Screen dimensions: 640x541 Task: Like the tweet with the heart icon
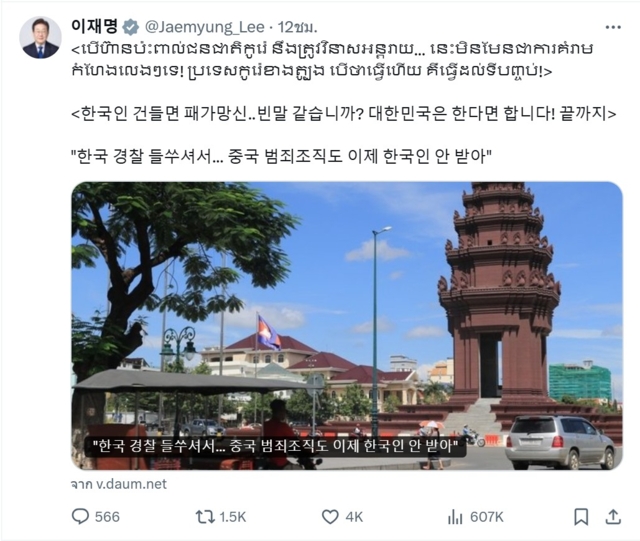[x=330, y=517]
